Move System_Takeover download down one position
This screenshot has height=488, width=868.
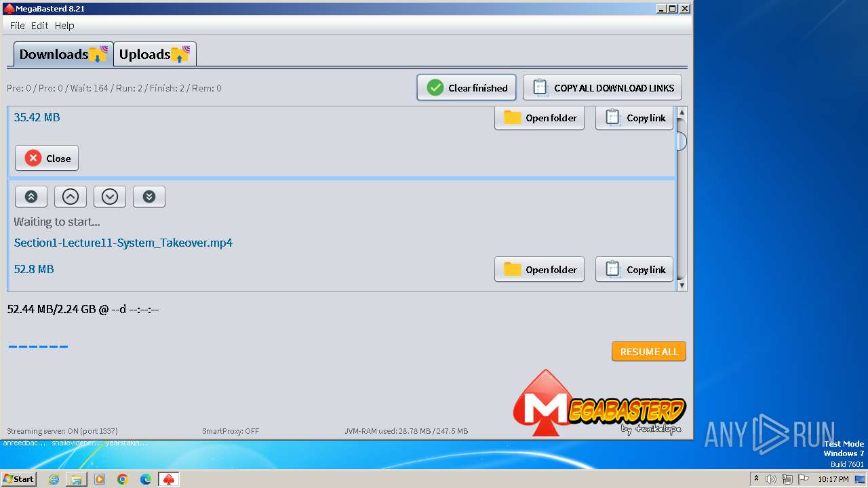[110, 197]
